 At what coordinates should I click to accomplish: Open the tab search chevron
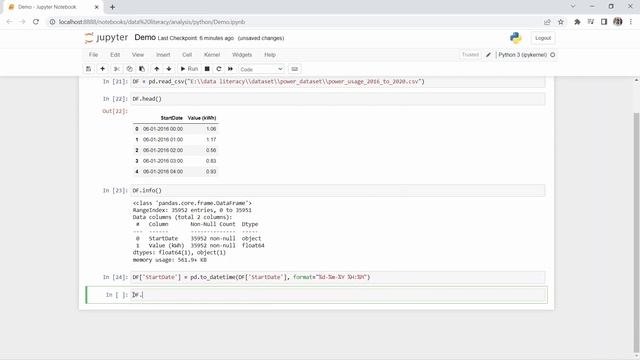click(573, 7)
